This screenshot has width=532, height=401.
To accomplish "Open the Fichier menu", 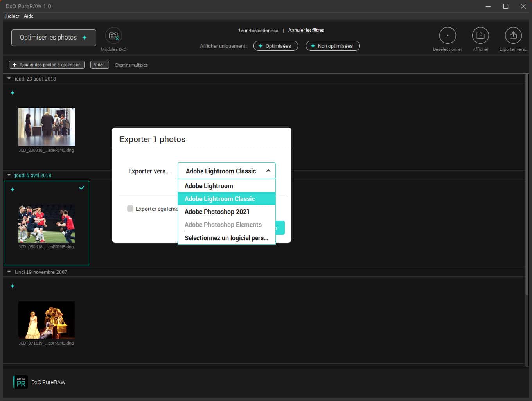I will click(12, 16).
